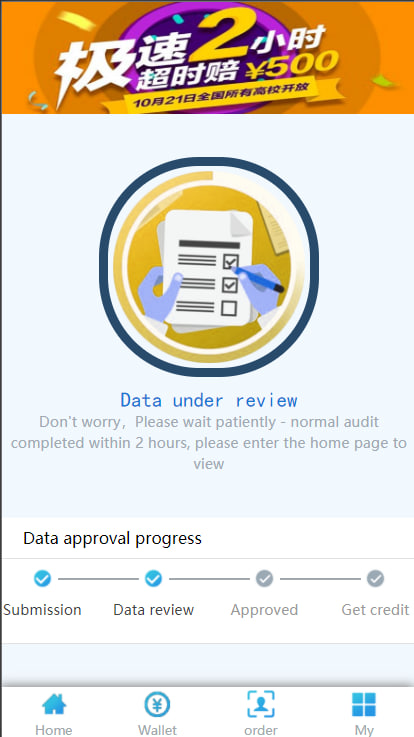
Task: Open the order person-scan icon
Action: tap(261, 704)
